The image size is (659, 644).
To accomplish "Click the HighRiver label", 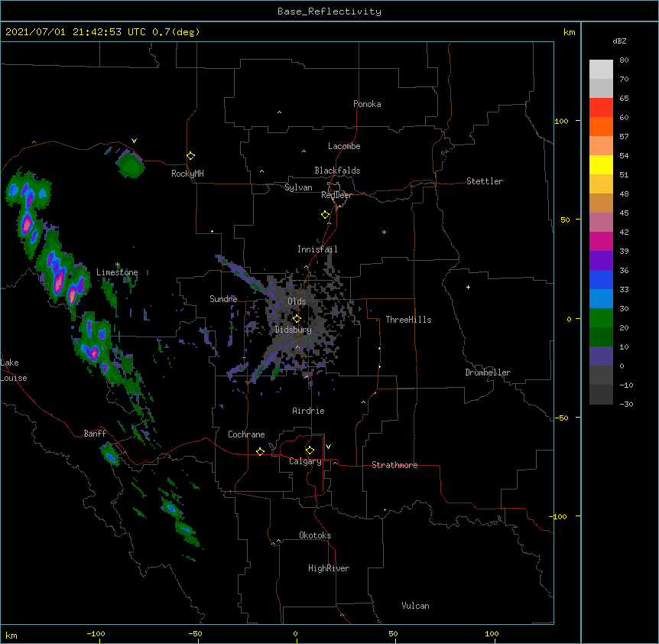I will 329,568.
